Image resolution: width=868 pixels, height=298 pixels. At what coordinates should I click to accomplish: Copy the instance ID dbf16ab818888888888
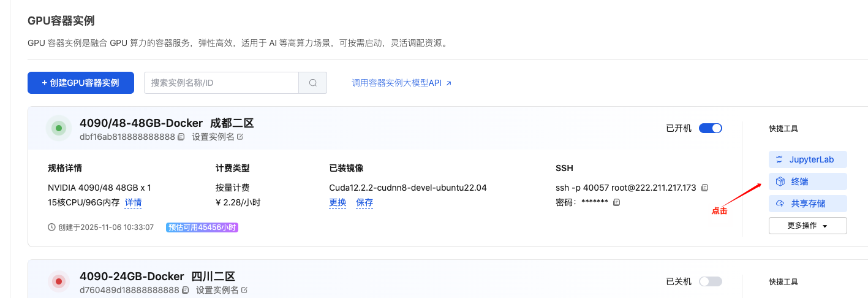click(181, 137)
